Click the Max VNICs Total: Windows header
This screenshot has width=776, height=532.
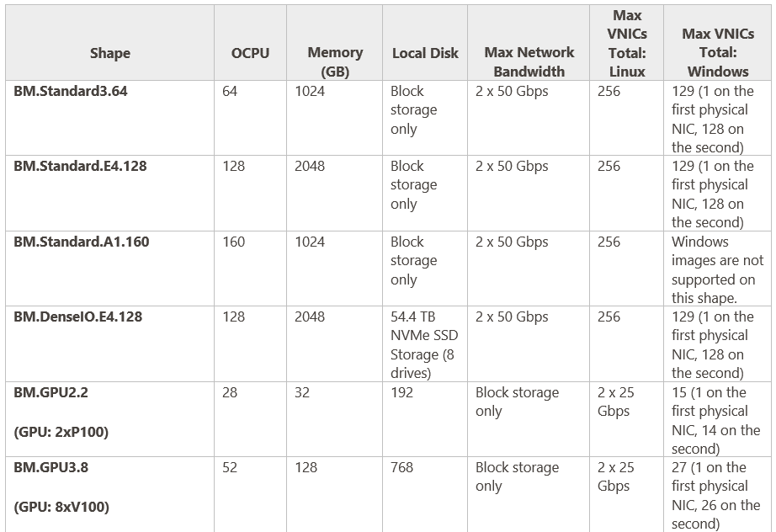click(717, 53)
